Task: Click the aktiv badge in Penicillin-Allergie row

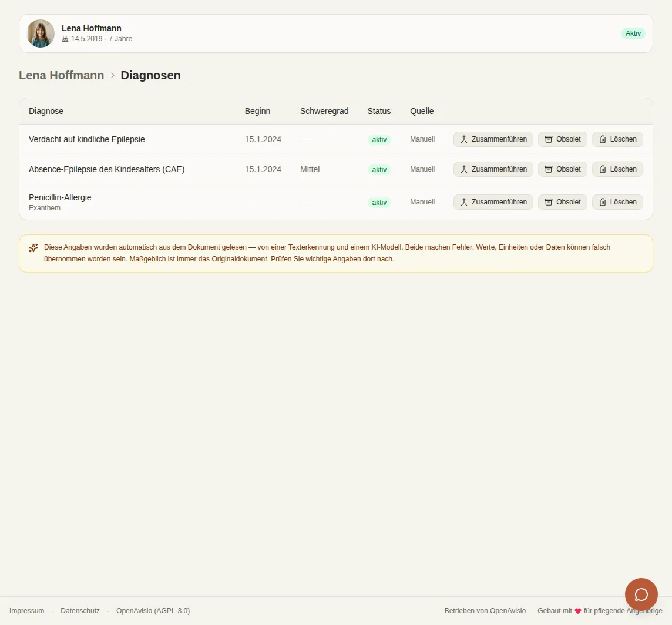Action: (x=379, y=202)
